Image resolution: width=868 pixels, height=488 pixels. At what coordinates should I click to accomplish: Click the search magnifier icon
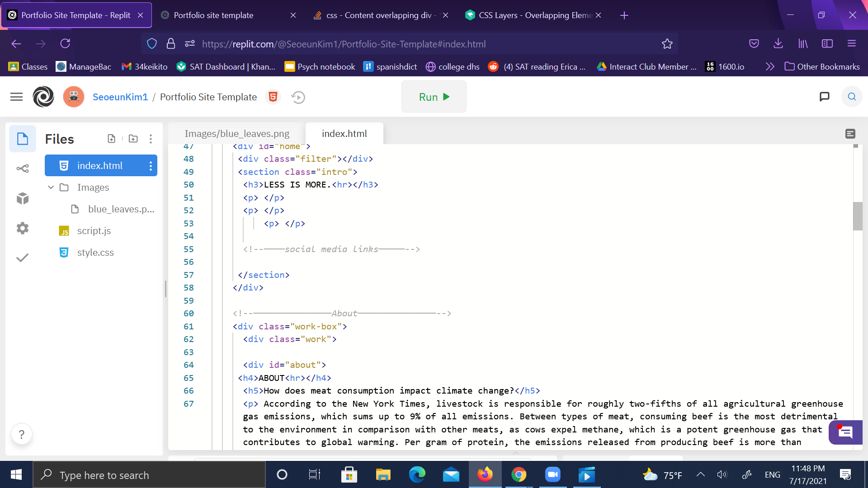(851, 97)
